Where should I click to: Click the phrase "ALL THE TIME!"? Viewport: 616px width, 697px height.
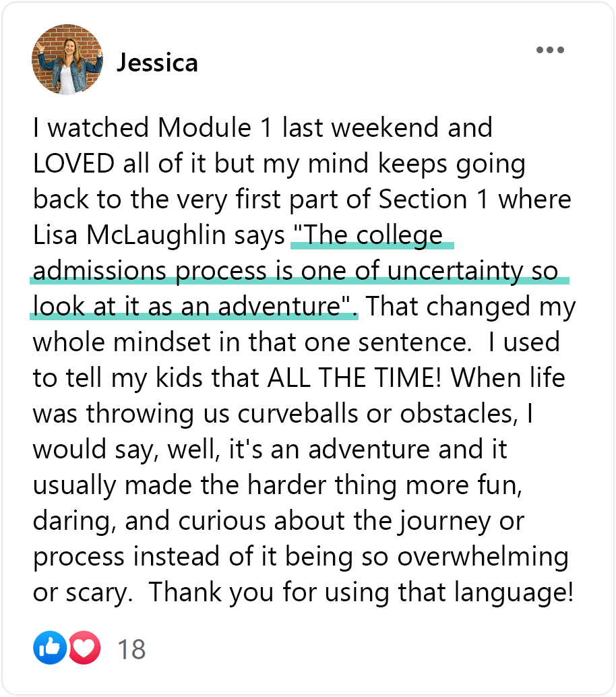click(x=355, y=378)
